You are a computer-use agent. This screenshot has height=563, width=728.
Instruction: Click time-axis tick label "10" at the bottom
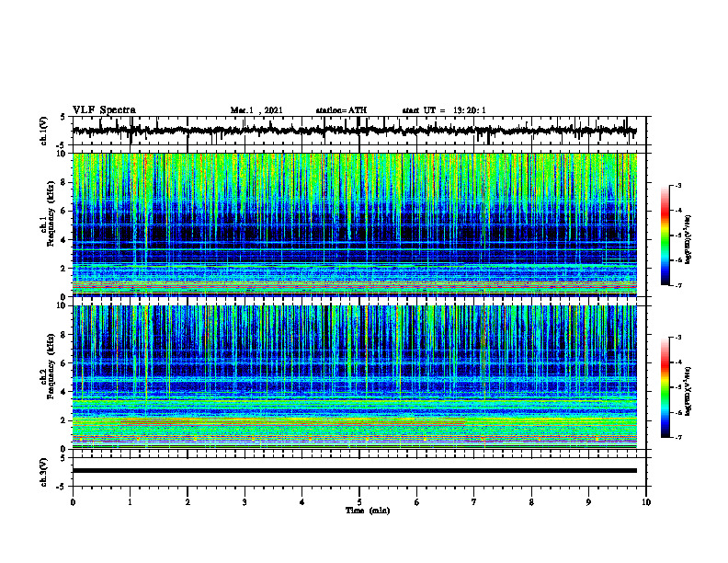(x=646, y=502)
